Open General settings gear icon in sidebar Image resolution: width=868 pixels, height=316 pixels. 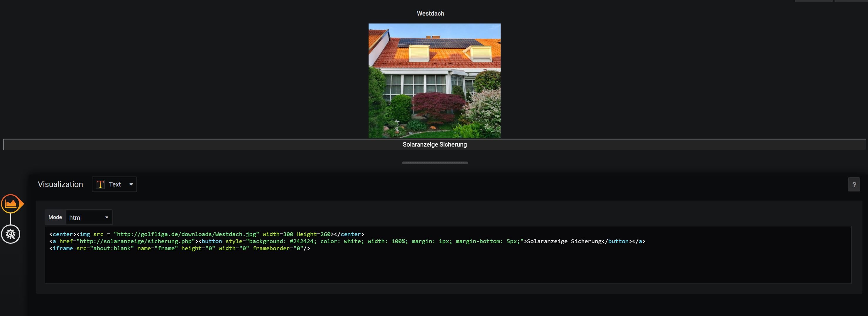(11, 234)
